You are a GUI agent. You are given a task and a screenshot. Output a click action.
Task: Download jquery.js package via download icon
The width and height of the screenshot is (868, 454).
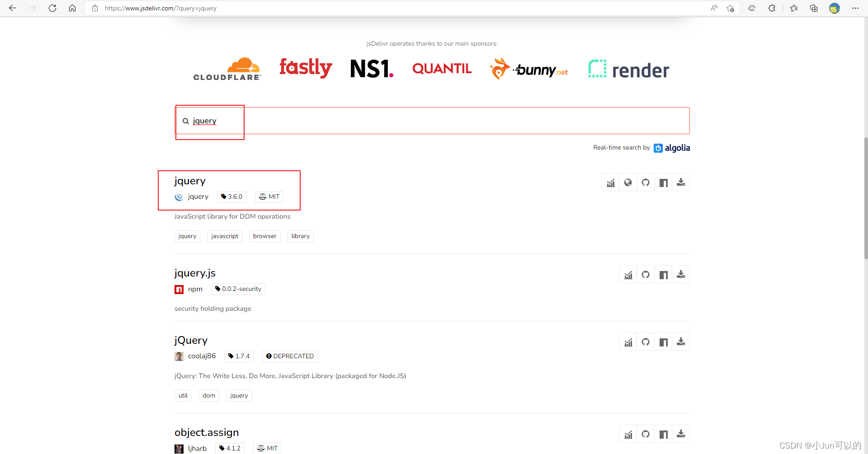(681, 275)
